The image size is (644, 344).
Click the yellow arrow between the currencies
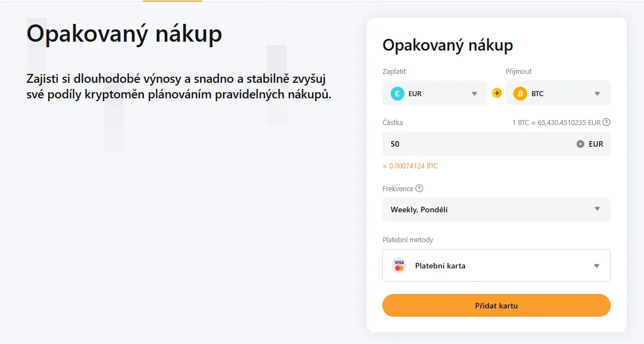(x=497, y=93)
